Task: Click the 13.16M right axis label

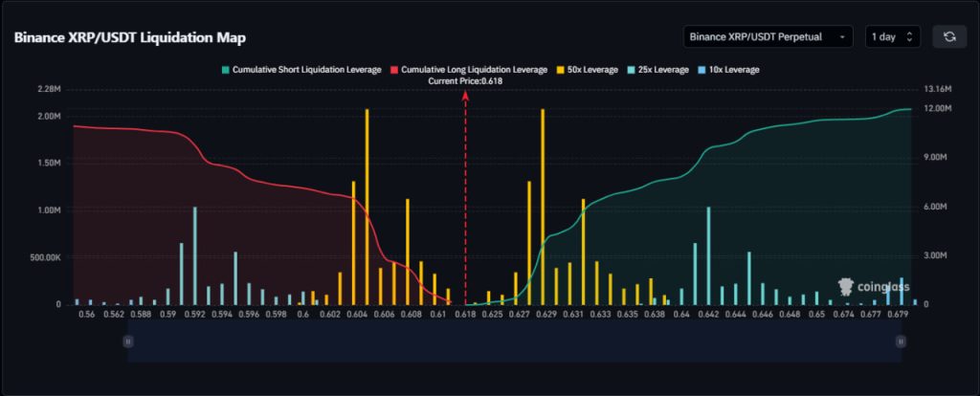Action: [x=938, y=90]
